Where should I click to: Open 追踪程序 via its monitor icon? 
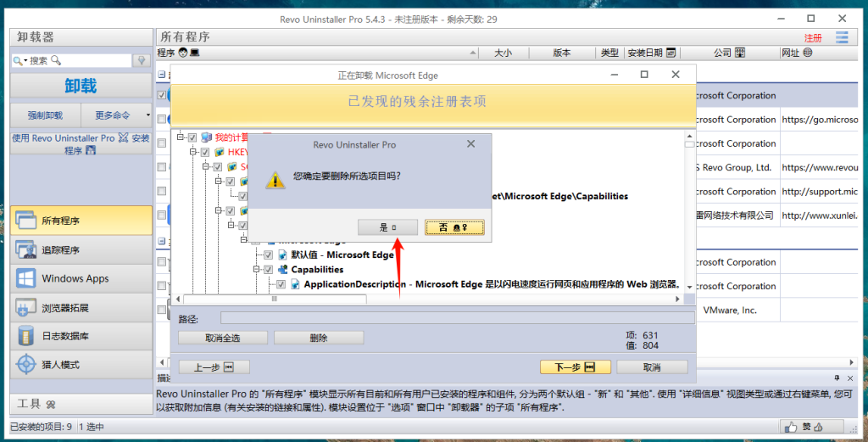[26, 249]
